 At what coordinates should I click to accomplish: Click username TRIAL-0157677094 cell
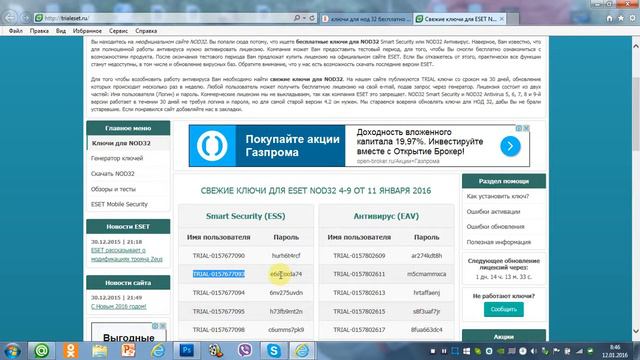point(219,293)
